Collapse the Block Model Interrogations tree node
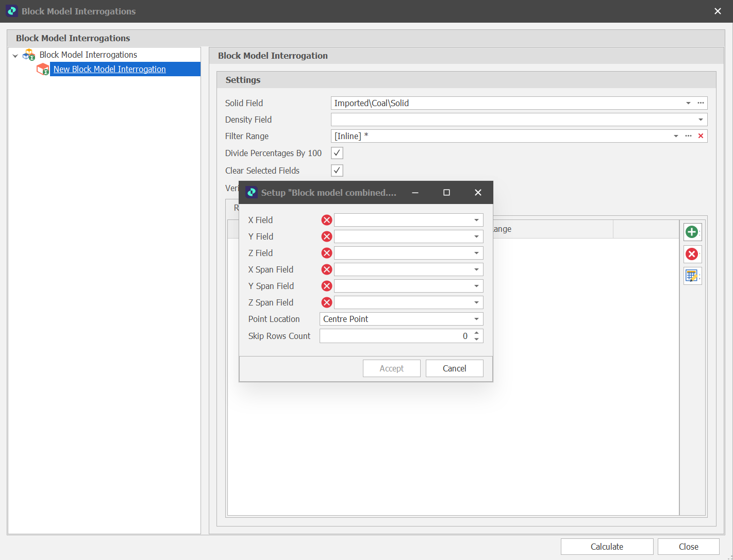 [x=15, y=55]
